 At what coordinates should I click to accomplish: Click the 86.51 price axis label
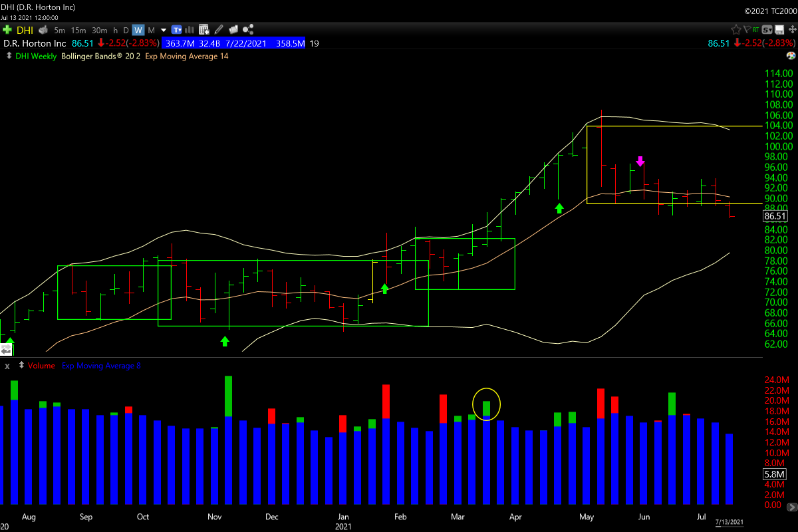point(775,216)
